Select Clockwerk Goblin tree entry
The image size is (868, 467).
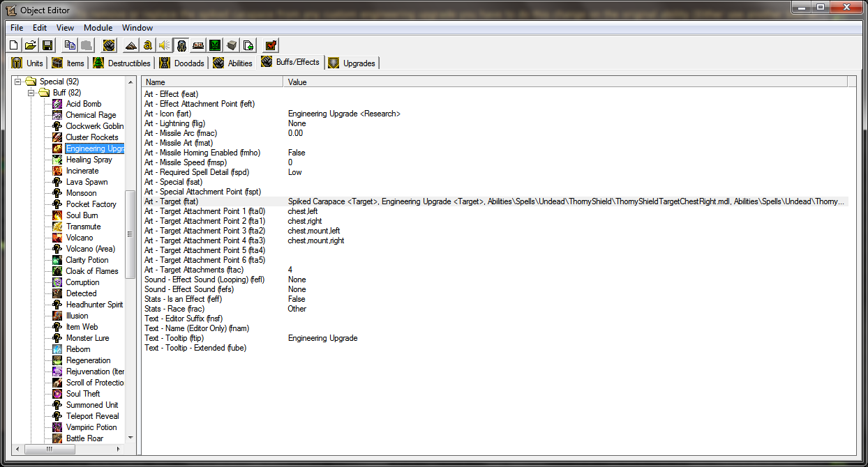tap(95, 126)
